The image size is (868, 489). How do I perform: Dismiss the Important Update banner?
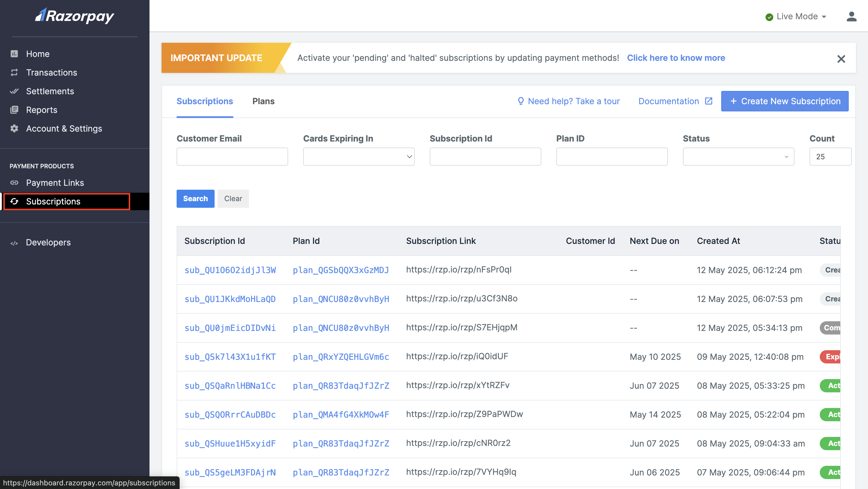tap(841, 59)
